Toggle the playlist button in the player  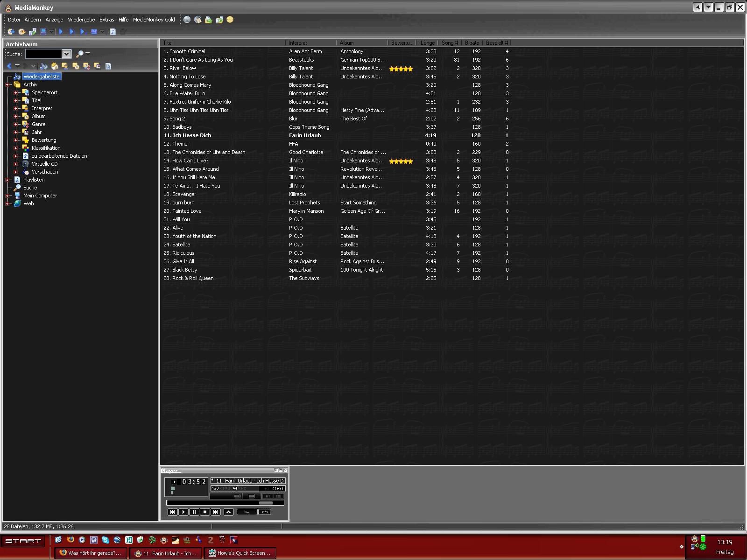(278, 496)
